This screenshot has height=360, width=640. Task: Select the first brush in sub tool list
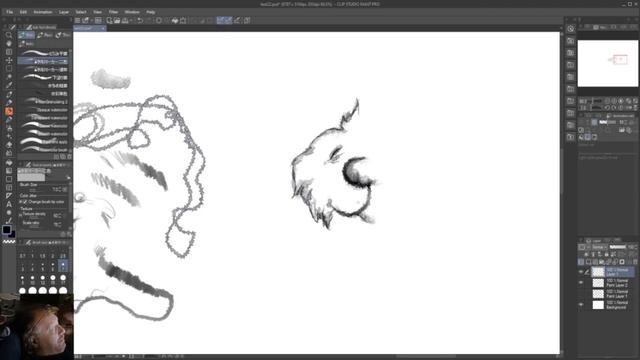click(x=43, y=53)
